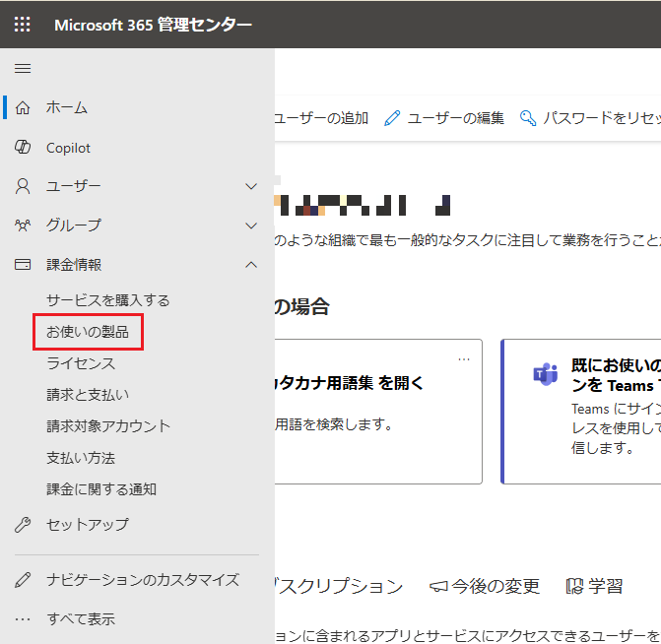This screenshot has width=661, height=644.
Task: Click ナビゲーションのカスタマイズ link
Action: 143,580
